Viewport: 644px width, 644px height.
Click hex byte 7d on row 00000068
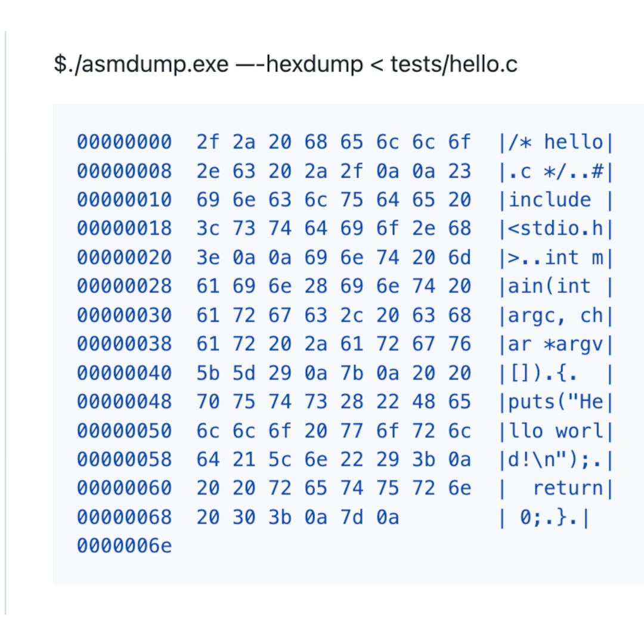(352, 518)
